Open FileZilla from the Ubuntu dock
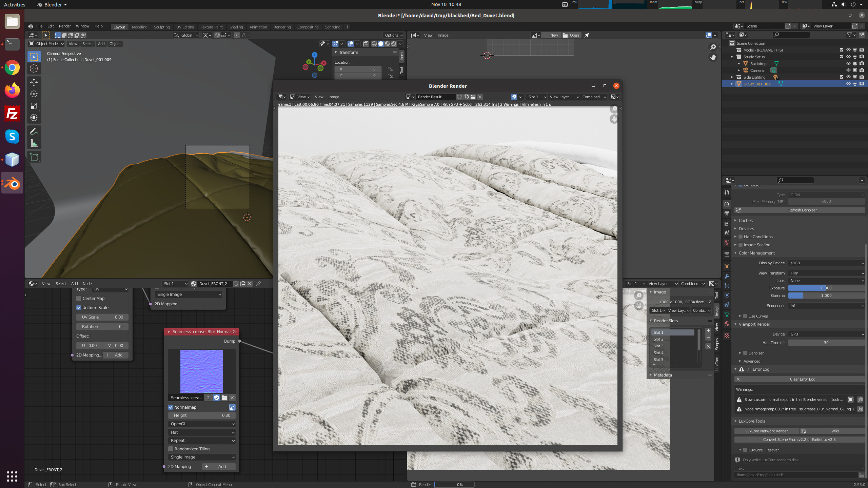Image resolution: width=868 pixels, height=488 pixels. click(x=12, y=114)
